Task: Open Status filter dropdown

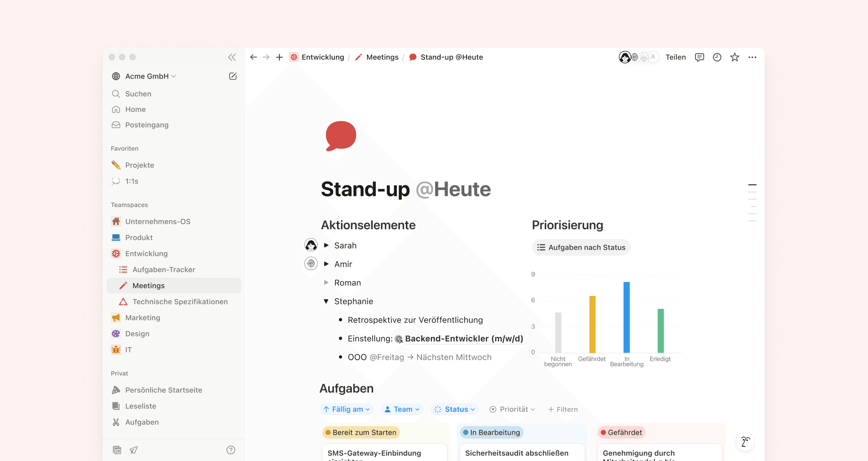Action: tap(454, 409)
